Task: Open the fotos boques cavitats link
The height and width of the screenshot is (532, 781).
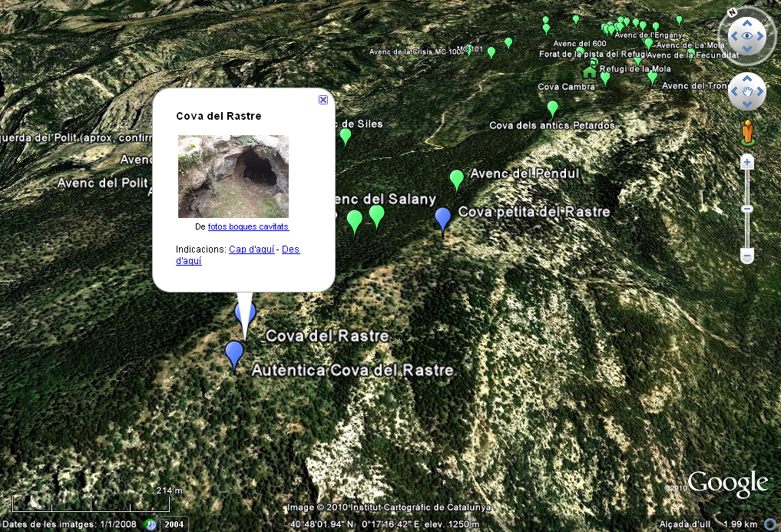Action: click(x=248, y=226)
